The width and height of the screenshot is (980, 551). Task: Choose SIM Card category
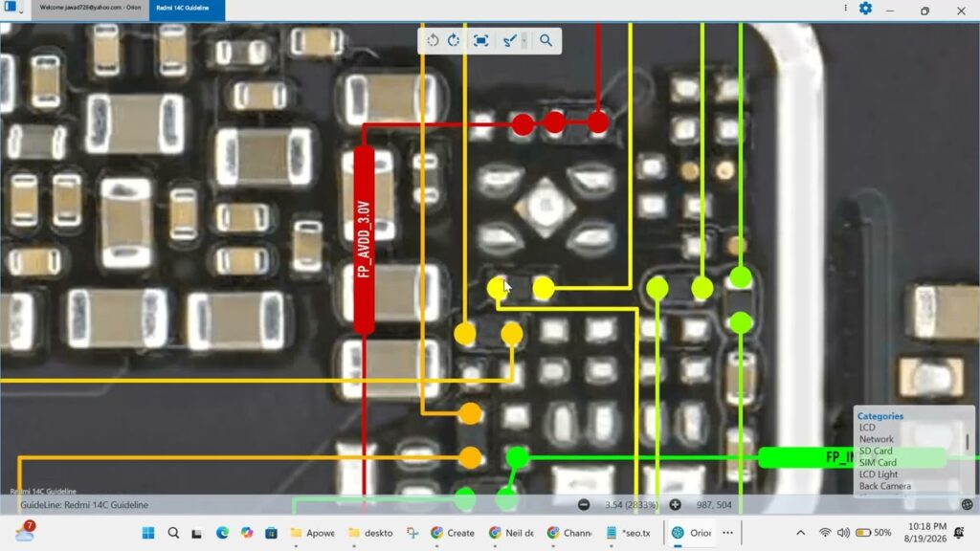click(x=878, y=462)
